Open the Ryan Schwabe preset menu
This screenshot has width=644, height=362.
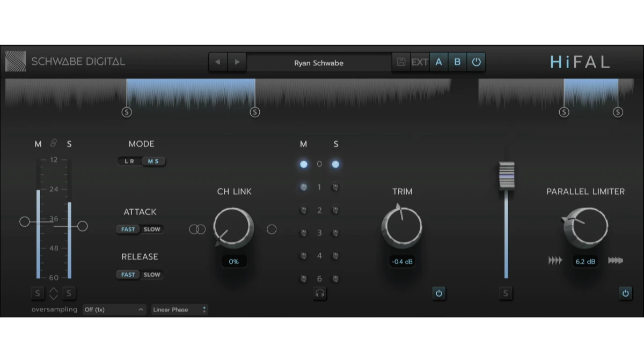[x=319, y=63]
